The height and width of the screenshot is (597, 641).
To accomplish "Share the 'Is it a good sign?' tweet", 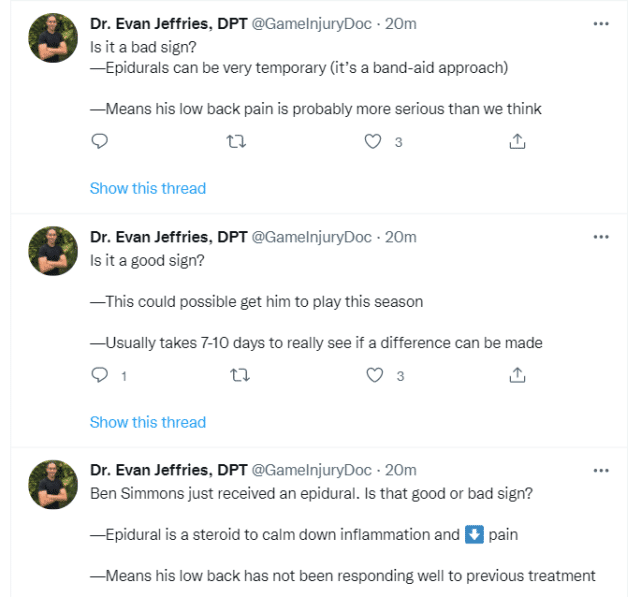I will point(517,376).
